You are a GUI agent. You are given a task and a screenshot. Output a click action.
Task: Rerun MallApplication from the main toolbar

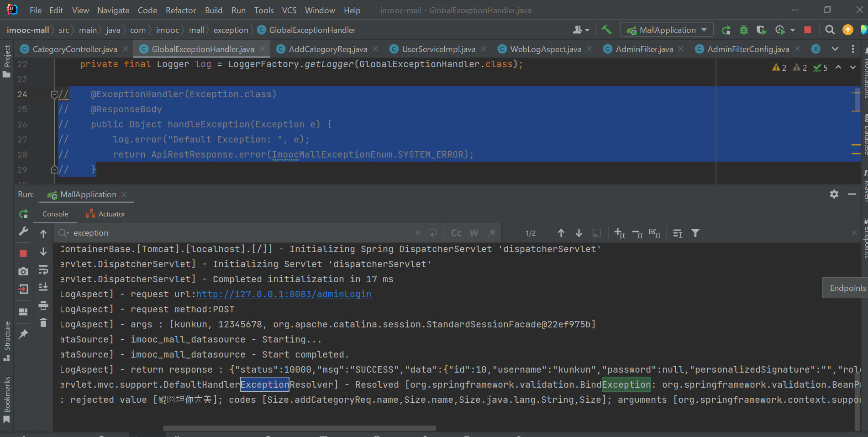726,30
